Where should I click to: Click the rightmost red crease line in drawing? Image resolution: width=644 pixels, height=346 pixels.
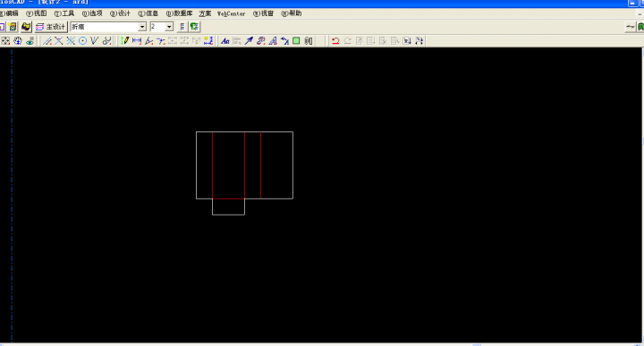(261, 165)
